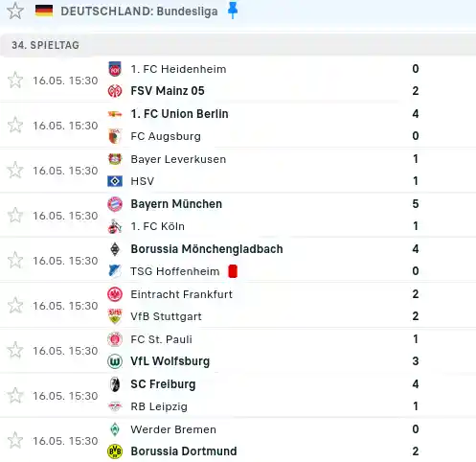This screenshot has height=462, width=476.
Task: Click SC Freiburg team name
Action: coord(163,384)
